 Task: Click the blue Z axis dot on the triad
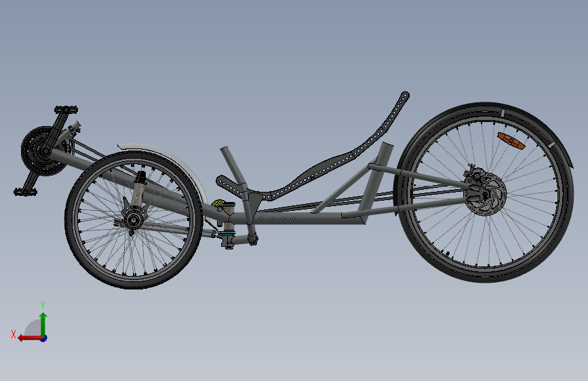tap(44, 338)
